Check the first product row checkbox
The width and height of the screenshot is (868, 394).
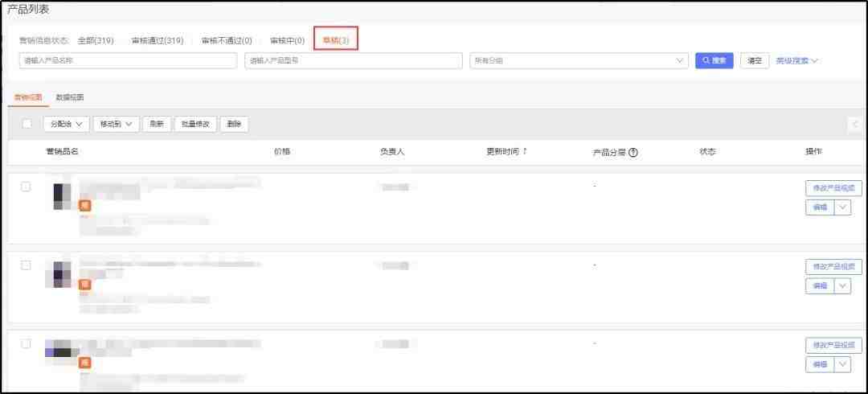(x=26, y=187)
